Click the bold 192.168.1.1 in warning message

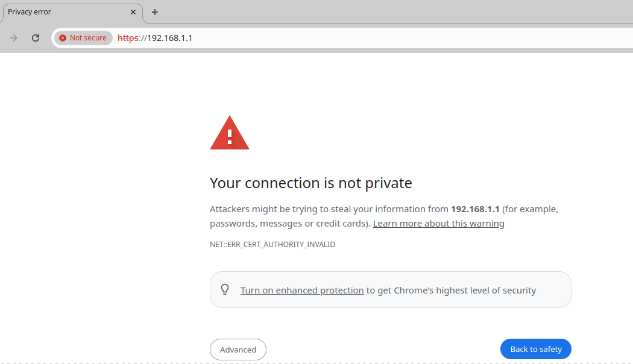tap(476, 209)
